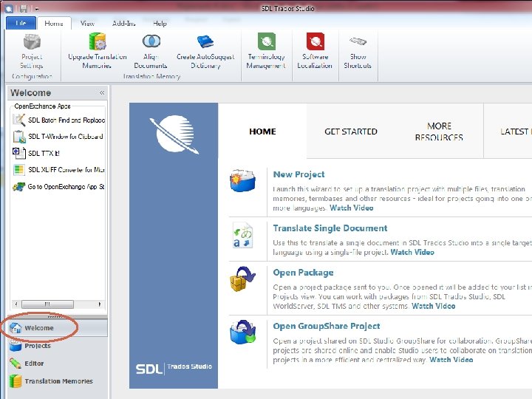Click the Translate Single Document icon
532x399 pixels.
click(242, 236)
